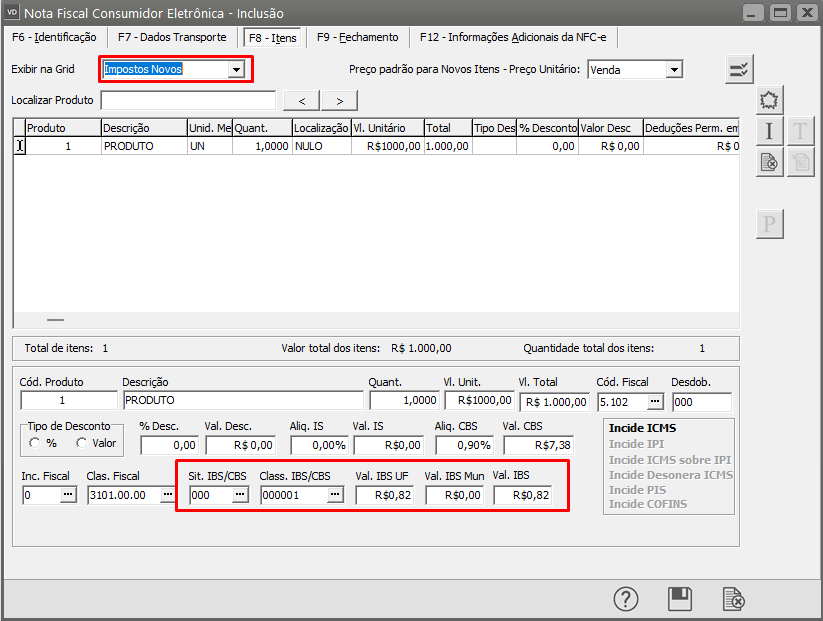
Task: Click the grid's horizontal scrollbar handle
Action: pyautogui.click(x=55, y=320)
